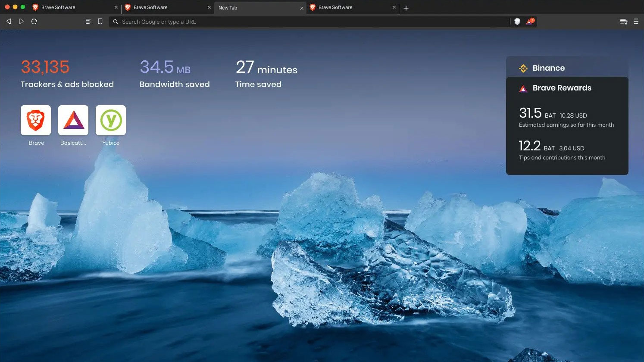
Task: Close the New Tab tab
Action: point(301,8)
